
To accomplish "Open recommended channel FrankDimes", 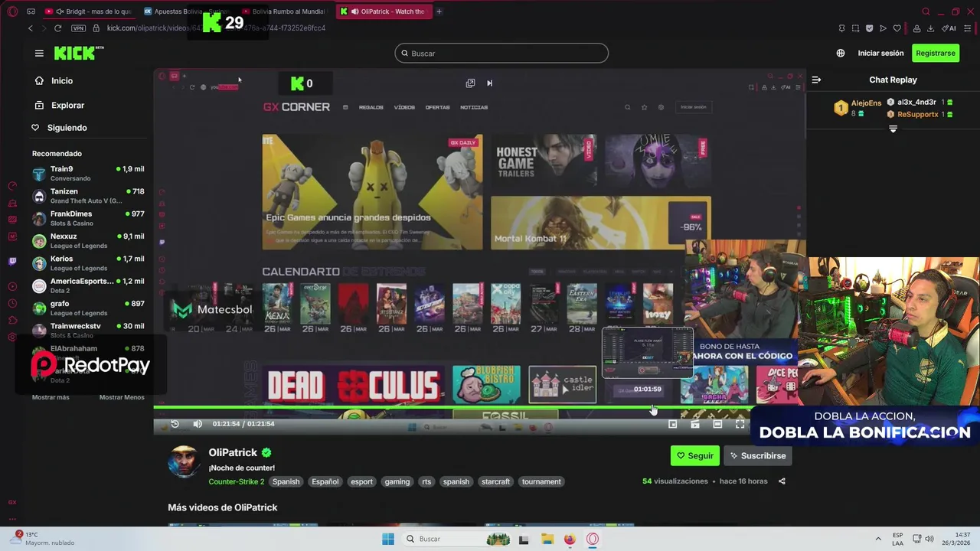I will (x=88, y=218).
